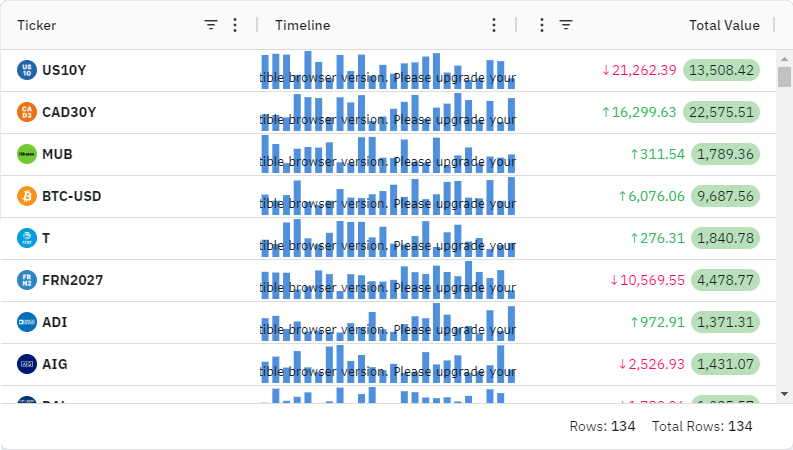This screenshot has width=793, height=450.
Task: Select the T ticker name
Action: (x=46, y=238)
